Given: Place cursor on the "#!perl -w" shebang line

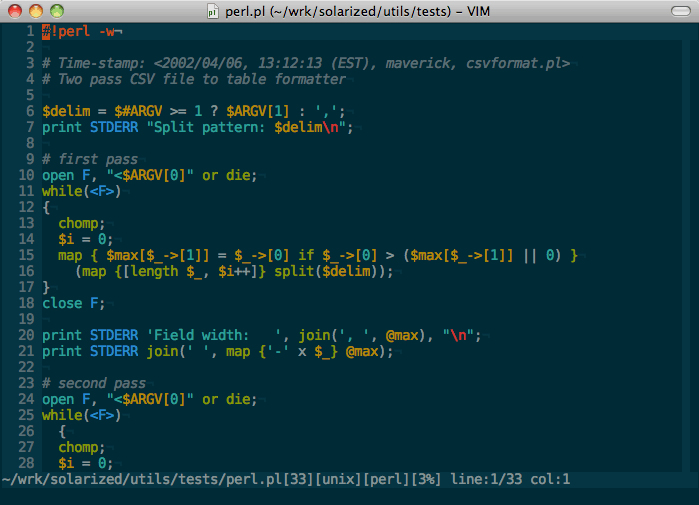Looking at the screenshot, I should (x=80, y=32).
